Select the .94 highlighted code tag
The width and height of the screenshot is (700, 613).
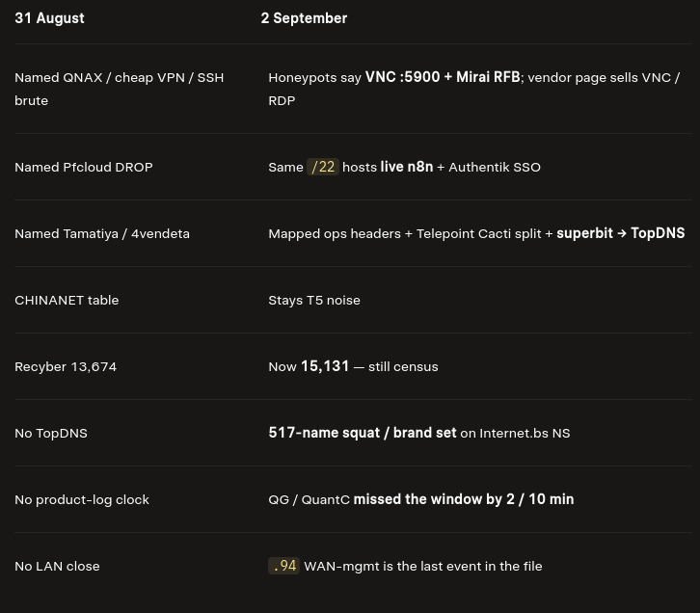[283, 566]
